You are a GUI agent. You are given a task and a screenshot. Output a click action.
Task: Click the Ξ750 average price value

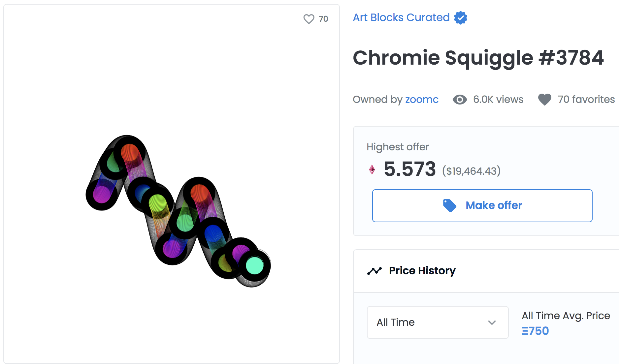[535, 331]
